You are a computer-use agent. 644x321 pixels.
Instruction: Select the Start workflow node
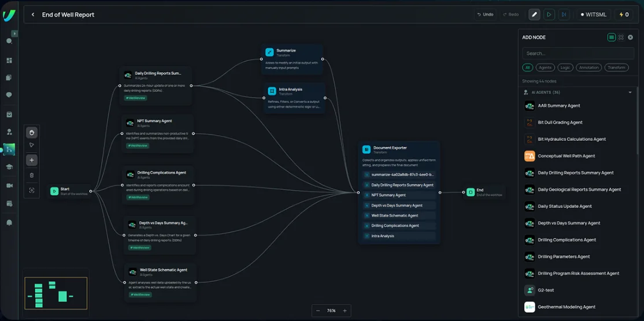click(x=69, y=191)
